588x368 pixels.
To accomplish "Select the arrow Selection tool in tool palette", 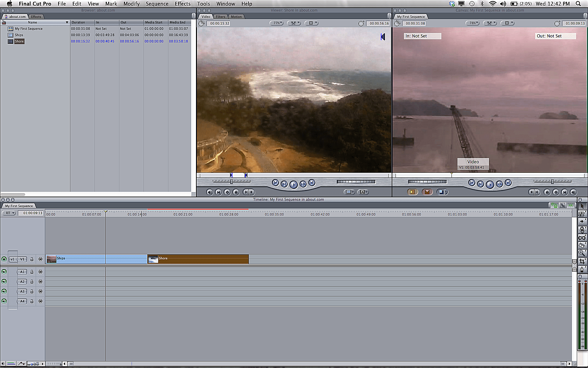I will click(x=582, y=206).
